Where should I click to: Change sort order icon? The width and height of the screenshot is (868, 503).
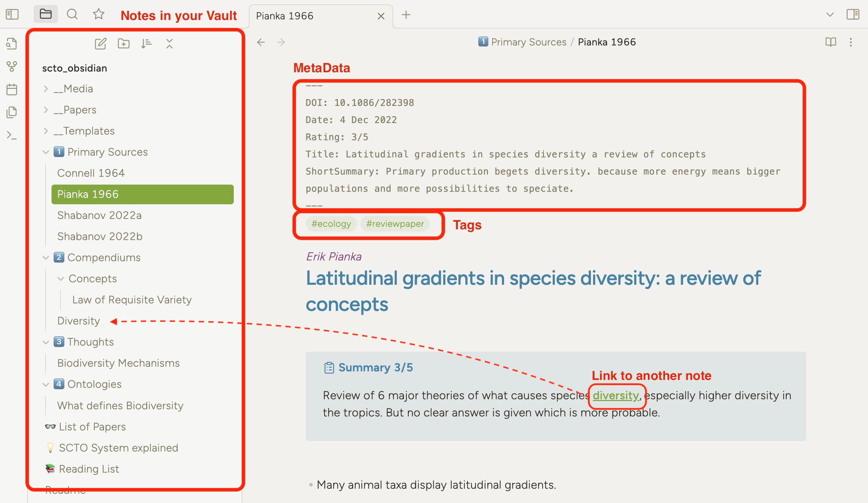click(x=147, y=44)
